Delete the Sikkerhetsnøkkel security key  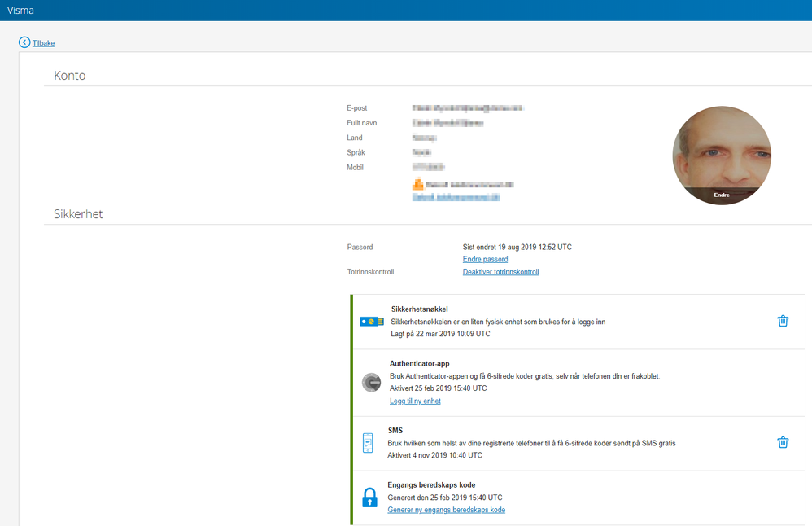coord(783,321)
